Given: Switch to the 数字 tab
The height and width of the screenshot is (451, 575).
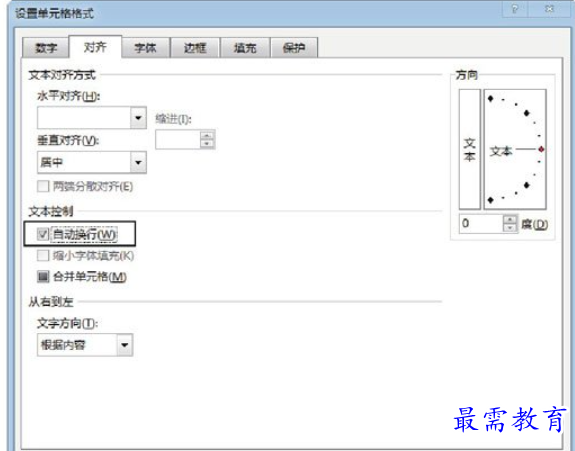Looking at the screenshot, I should [x=45, y=48].
